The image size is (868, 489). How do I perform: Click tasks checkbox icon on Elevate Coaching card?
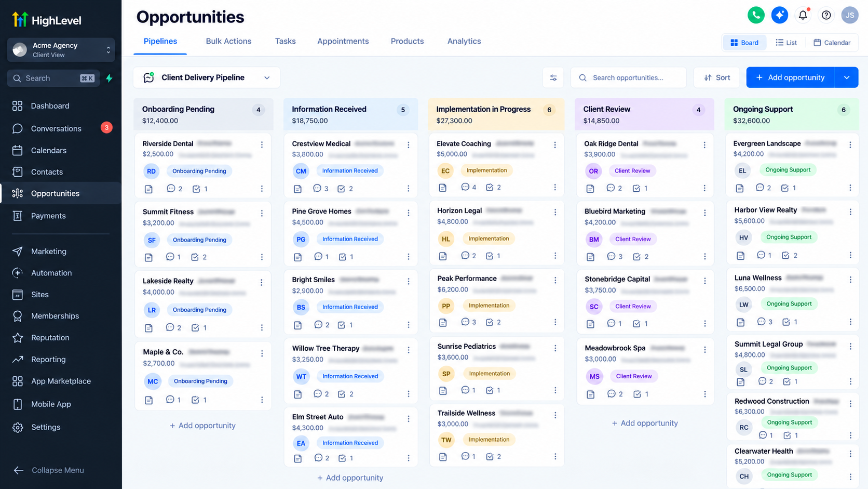[490, 187]
